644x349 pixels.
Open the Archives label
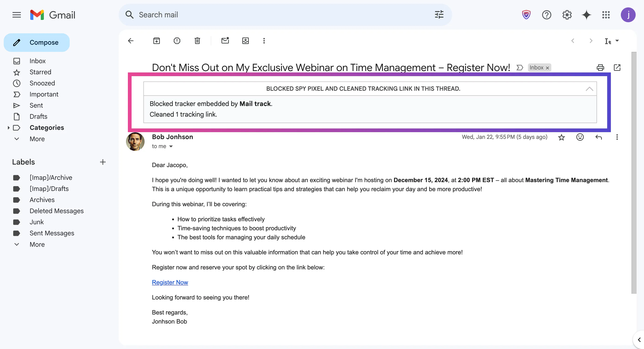coord(42,200)
